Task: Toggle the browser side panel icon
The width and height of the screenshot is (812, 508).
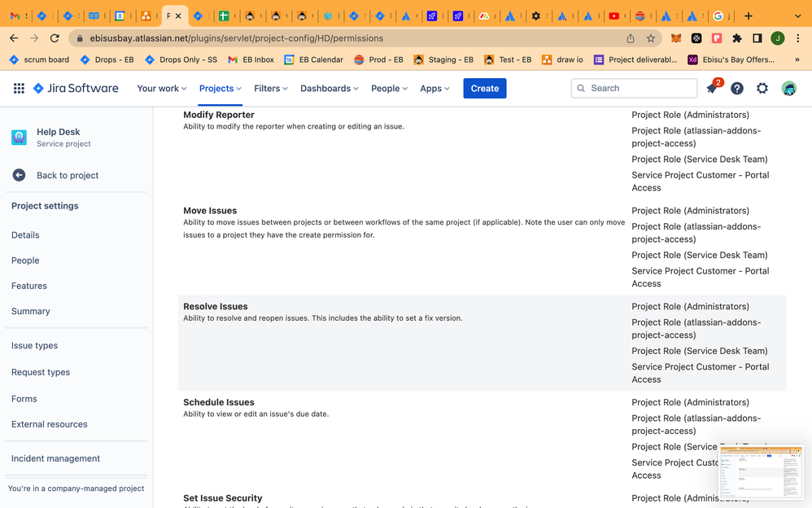Action: (x=757, y=38)
